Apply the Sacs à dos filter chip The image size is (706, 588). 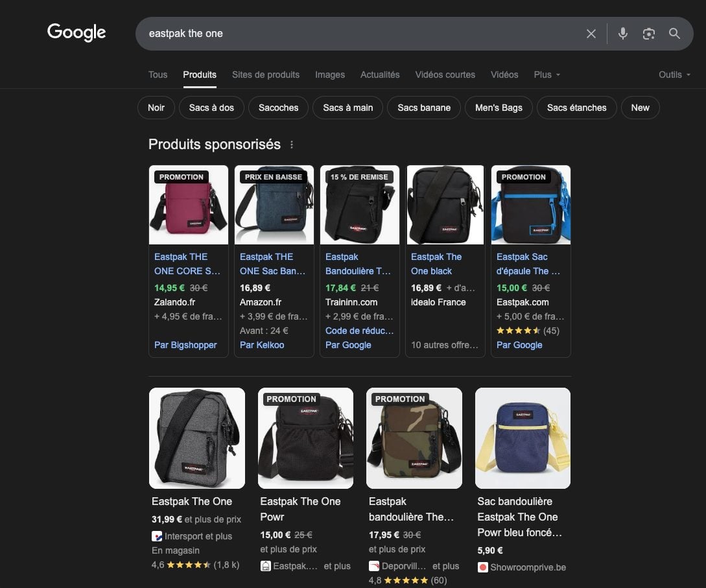click(211, 108)
